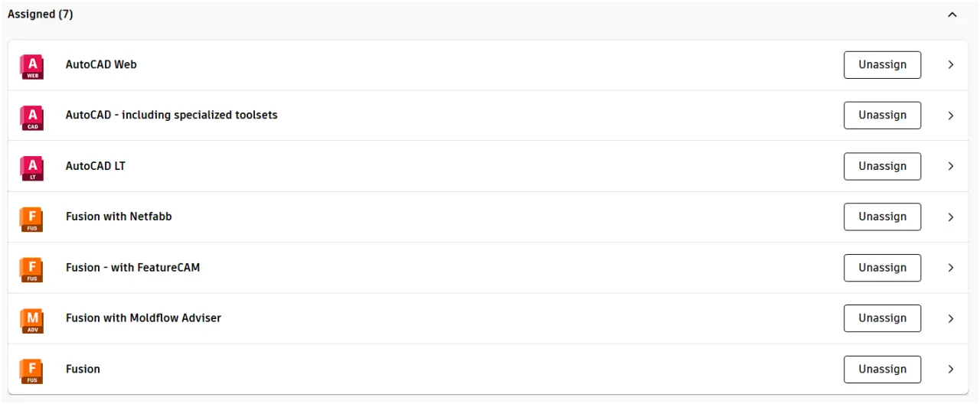
Task: Open Fusion with Netfabb details arrow
Action: [x=951, y=217]
